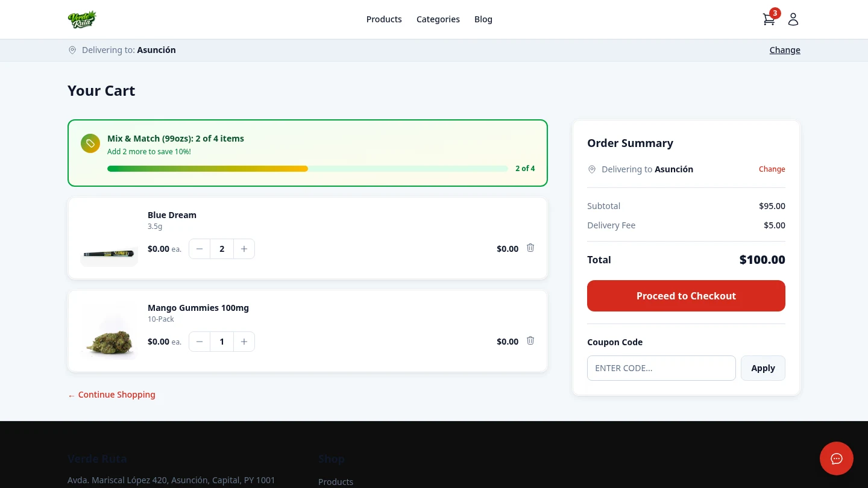Open the Categories menu item
The width and height of the screenshot is (868, 488).
click(x=438, y=19)
